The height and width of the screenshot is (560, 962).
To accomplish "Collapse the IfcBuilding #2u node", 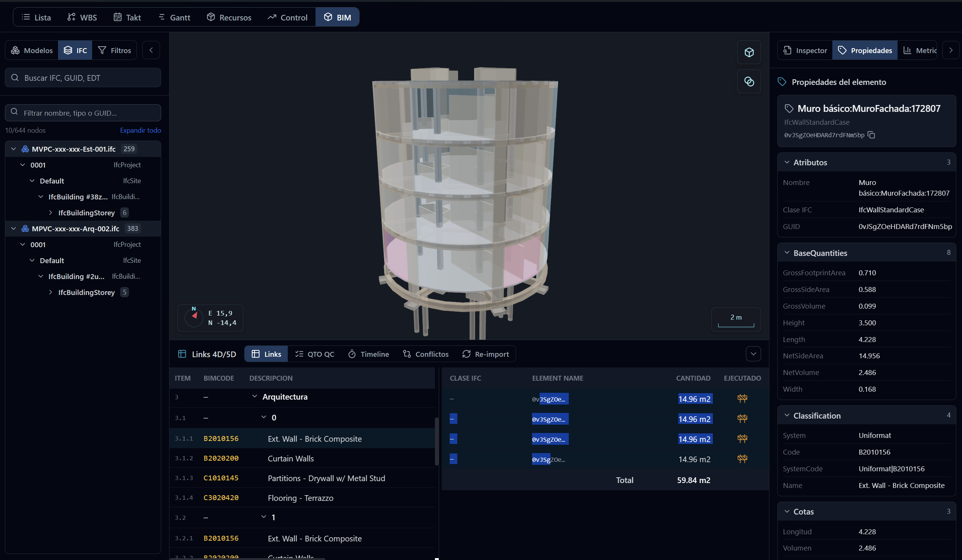I will [41, 276].
